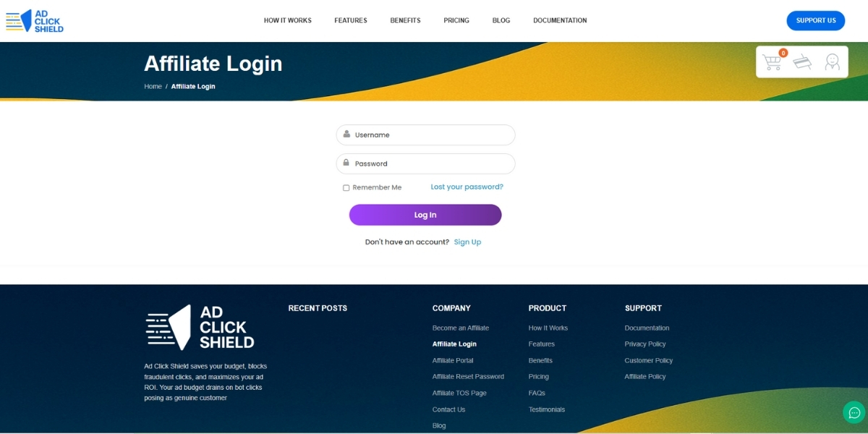
Task: Click the Recent Posts footer heading
Action: coord(318,308)
